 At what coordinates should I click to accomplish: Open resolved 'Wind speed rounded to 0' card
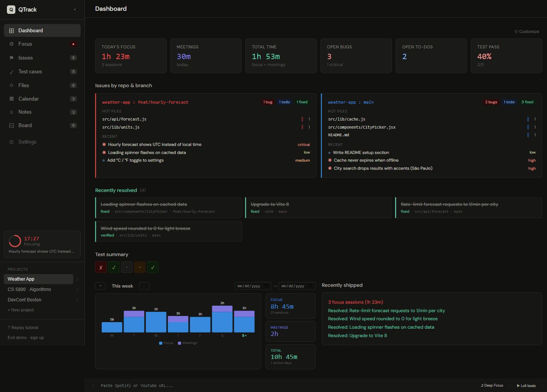169,232
